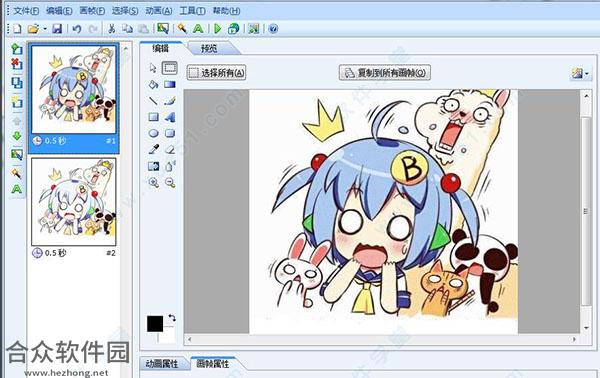
Task: Click the preview in browser icon
Action: point(233,29)
